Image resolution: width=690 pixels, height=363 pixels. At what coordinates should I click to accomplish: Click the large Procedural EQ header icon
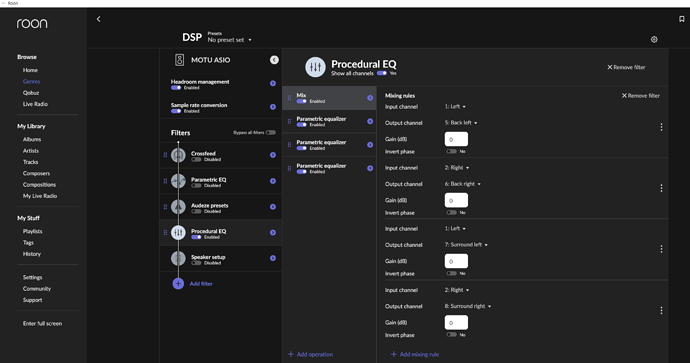(x=316, y=67)
